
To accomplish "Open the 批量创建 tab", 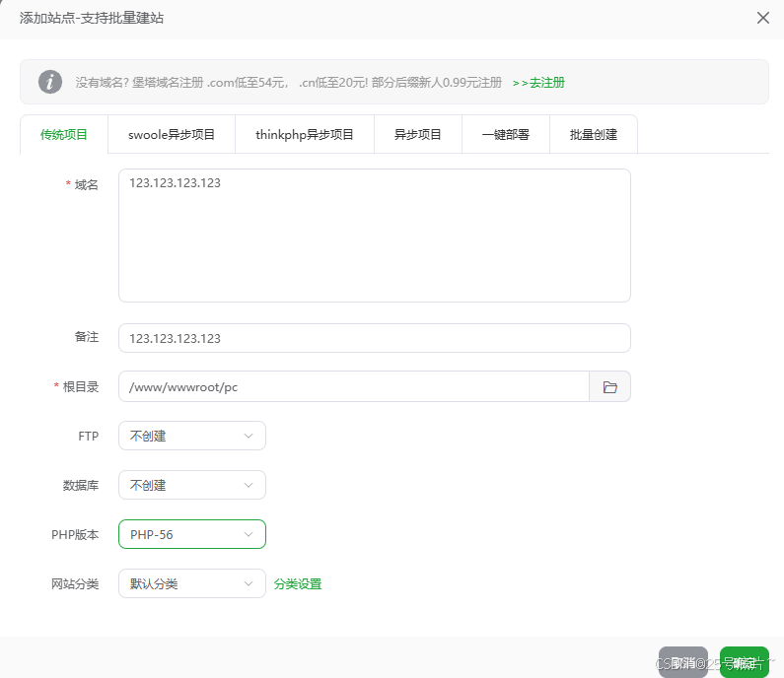I will point(594,134).
